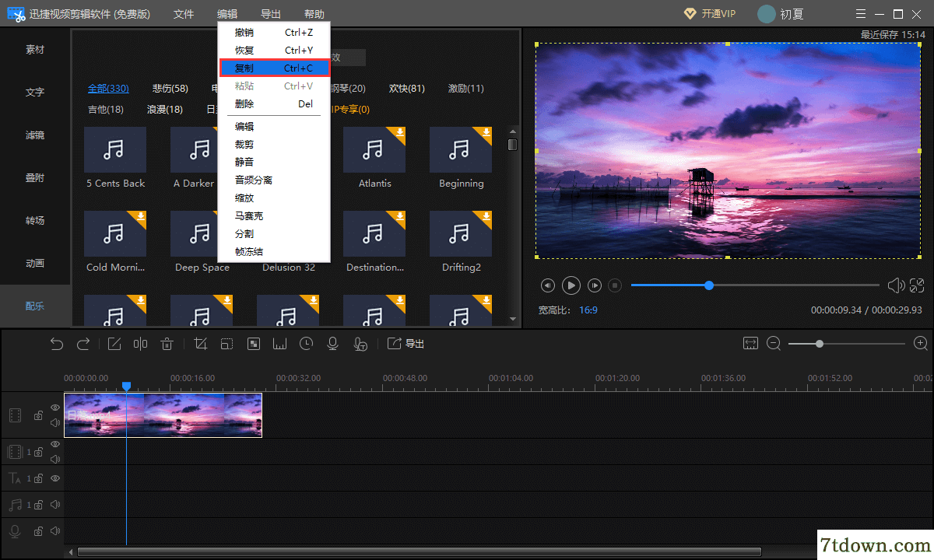Viewport: 934px width, 560px height.
Task: Open speech-to-text microphone tool
Action: point(360,344)
